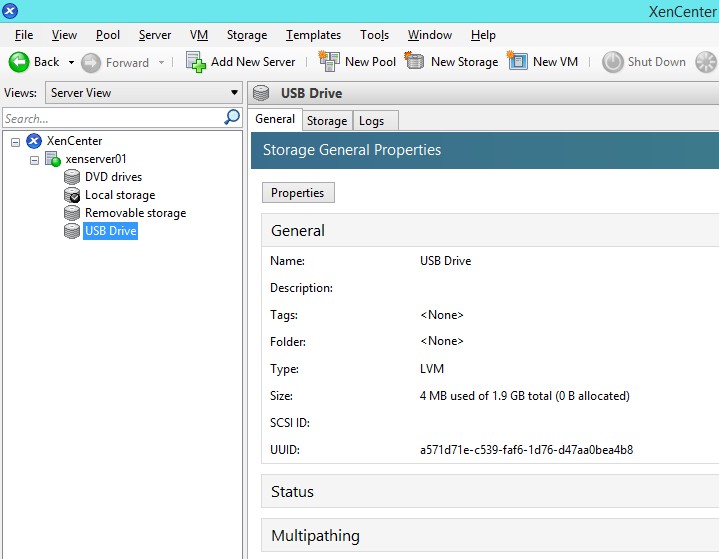Click the xenserver01 server icon
The width and height of the screenshot is (719, 559).
(53, 159)
